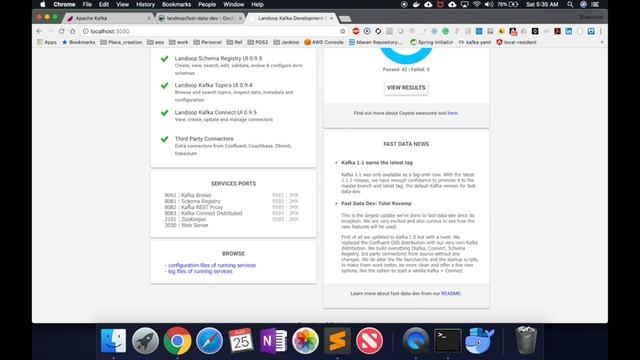Launch OneNote from the dock
The width and height of the screenshot is (640, 360).
pyautogui.click(x=273, y=340)
